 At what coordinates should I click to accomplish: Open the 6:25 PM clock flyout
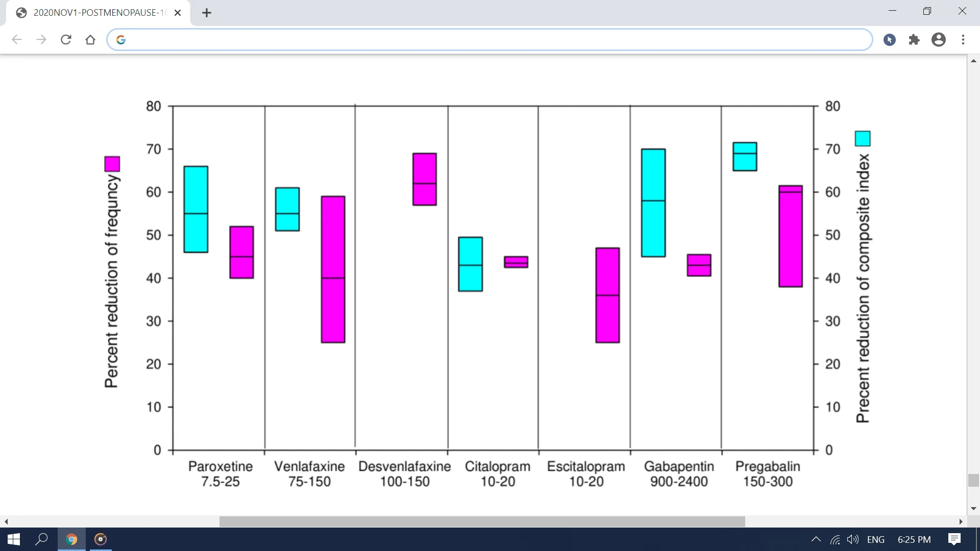(x=914, y=539)
